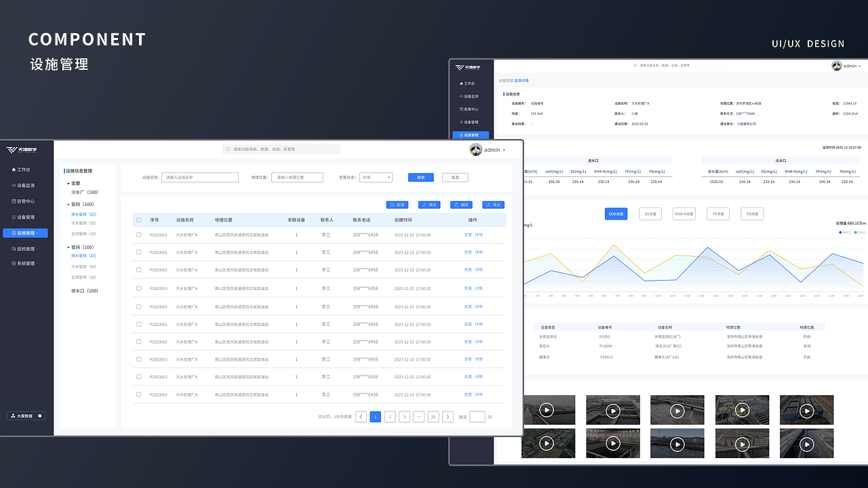Select the SS浓度 tab in back window

[650, 213]
